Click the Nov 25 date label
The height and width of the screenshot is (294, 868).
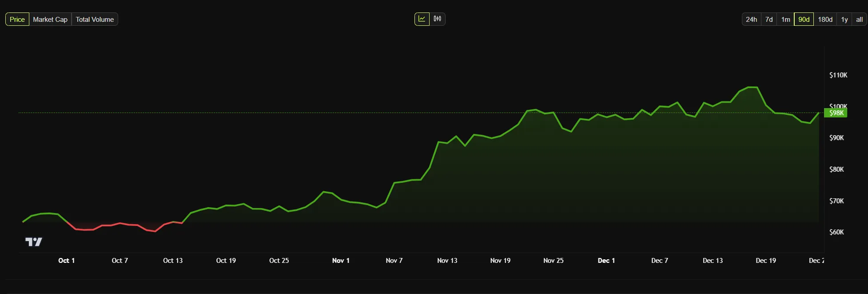(553, 261)
